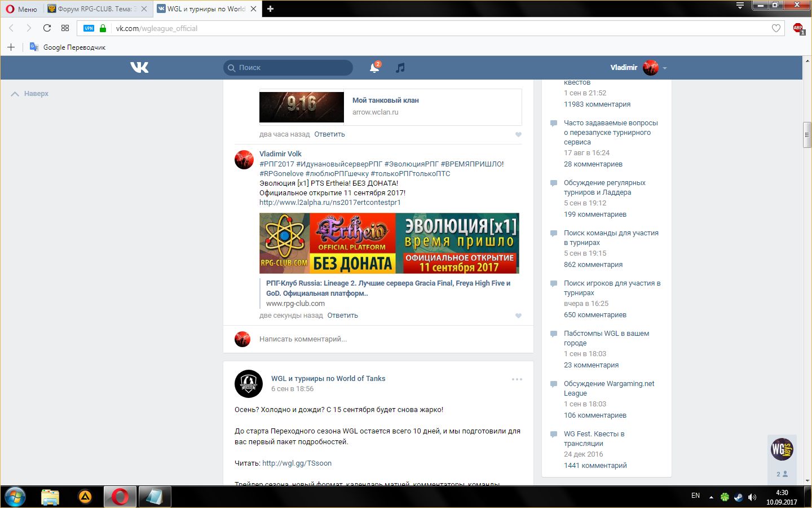Reply to Vladimir Volk's comment
Screen dimensions: 812x508
pyautogui.click(x=342, y=316)
